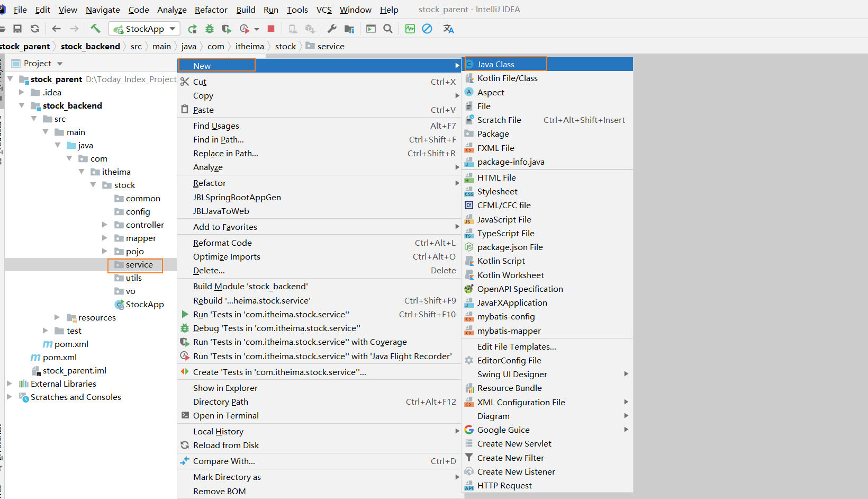Expand the controller package
Viewport: 868px width, 499px height.
pos(105,225)
